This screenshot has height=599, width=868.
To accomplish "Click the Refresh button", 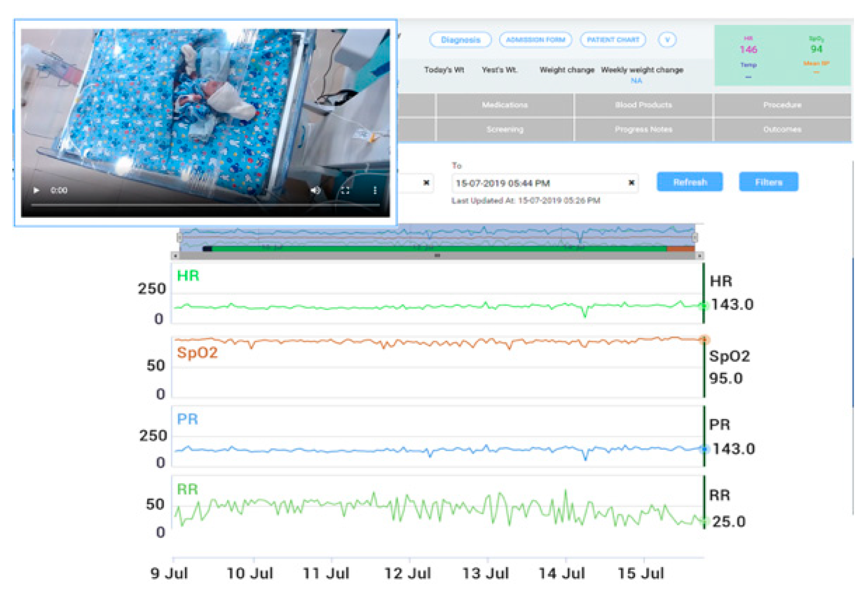I will coord(690,182).
